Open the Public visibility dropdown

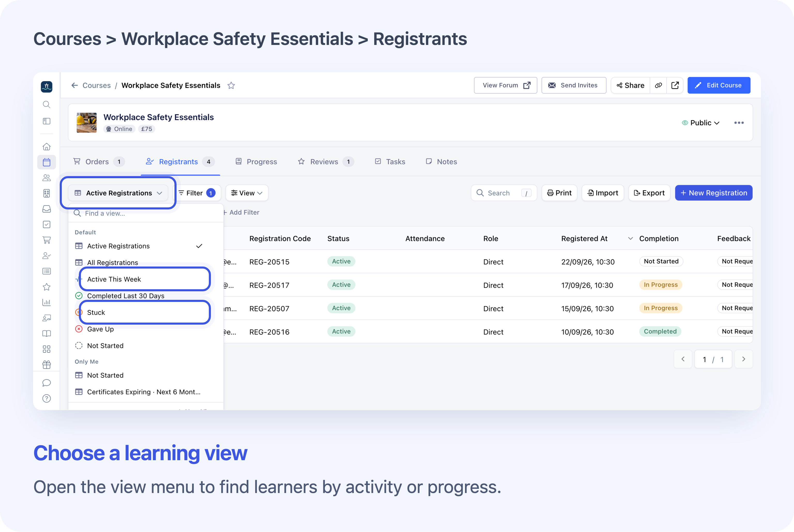(701, 123)
